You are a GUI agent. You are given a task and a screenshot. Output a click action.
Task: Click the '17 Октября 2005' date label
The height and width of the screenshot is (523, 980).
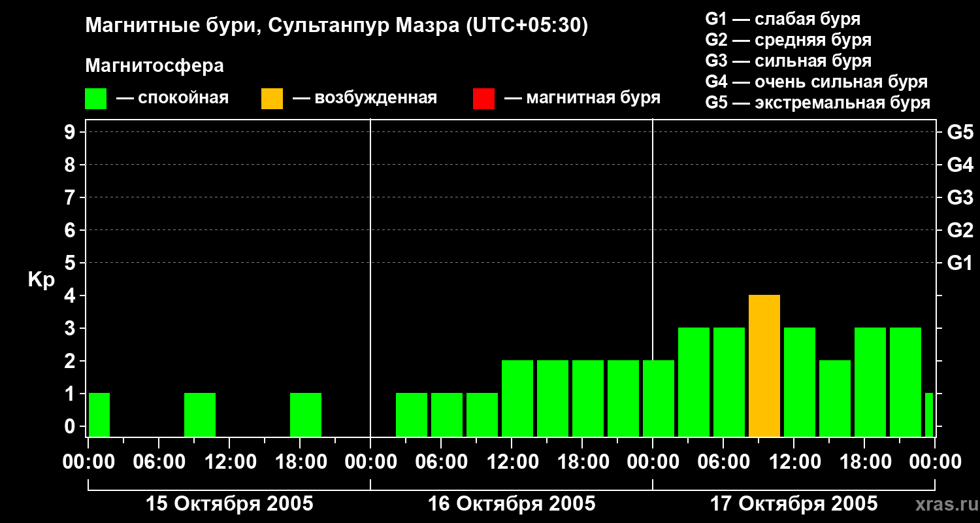[x=794, y=504]
